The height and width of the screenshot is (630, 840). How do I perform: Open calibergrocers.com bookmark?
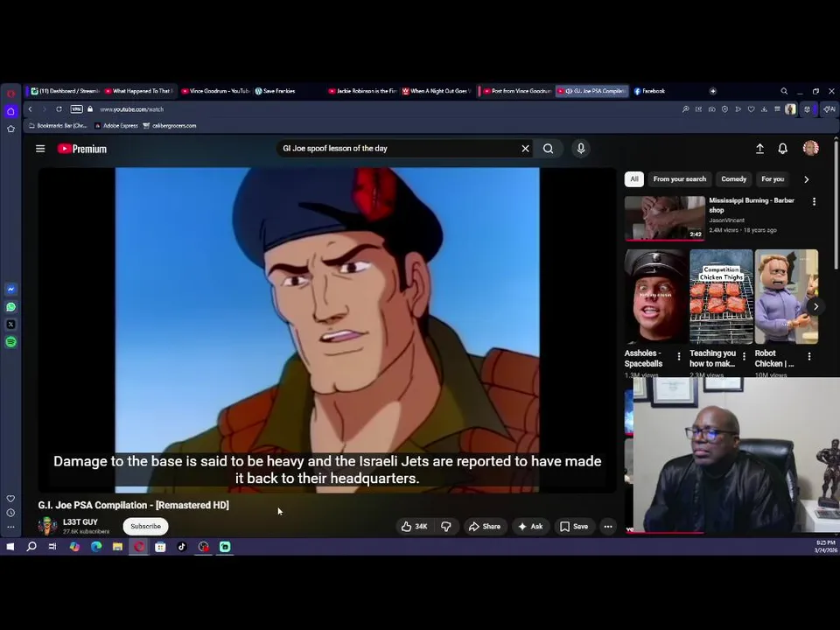pos(169,126)
